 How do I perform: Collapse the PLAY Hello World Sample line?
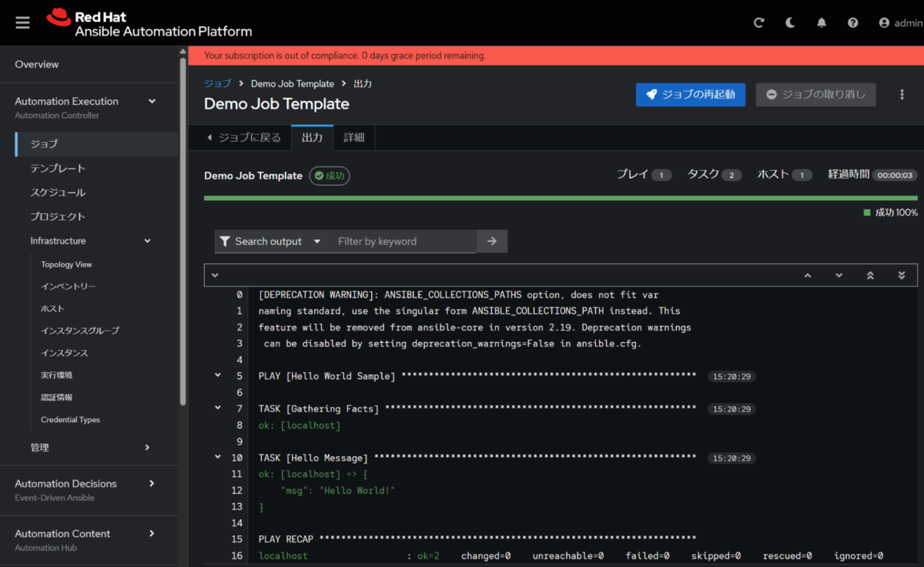click(218, 375)
